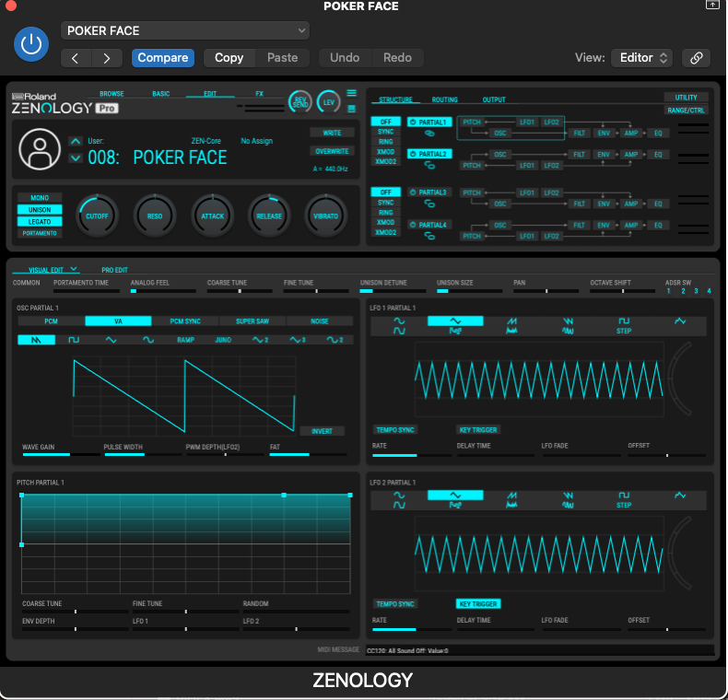Switch PARTIAL1 on or off
The image size is (728, 700).
[x=429, y=122]
